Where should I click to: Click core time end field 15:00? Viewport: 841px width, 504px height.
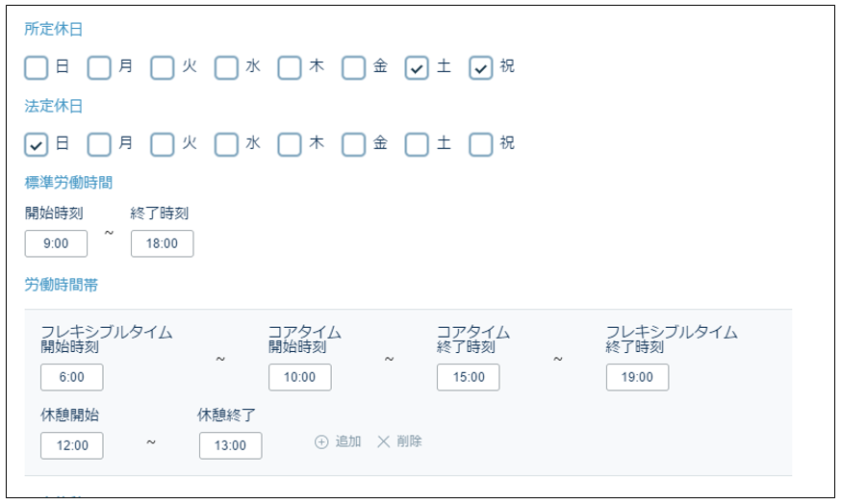tap(469, 378)
